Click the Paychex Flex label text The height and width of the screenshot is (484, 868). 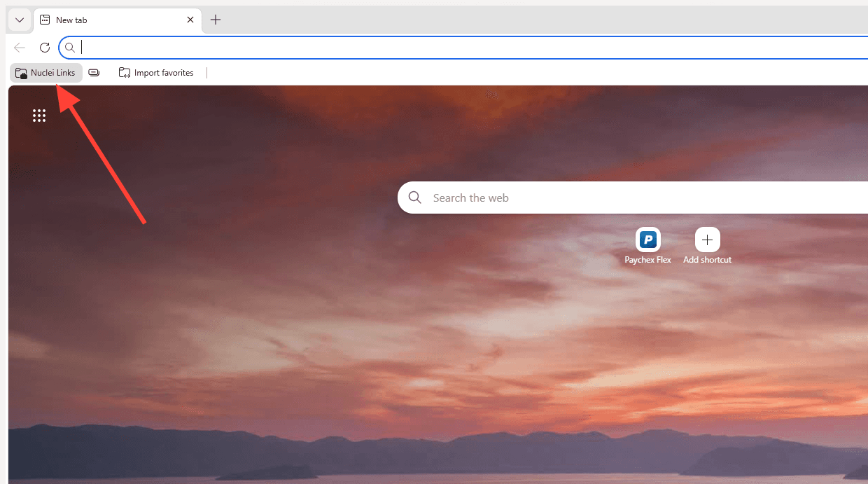click(x=648, y=260)
